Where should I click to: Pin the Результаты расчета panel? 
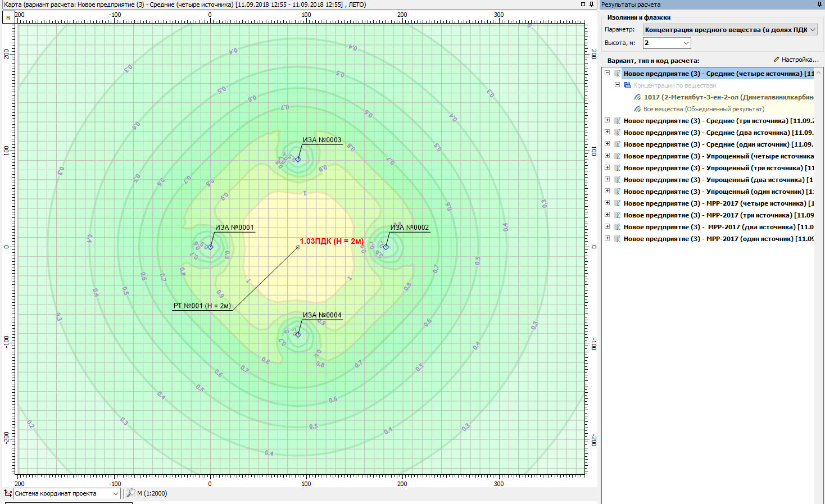pyautogui.click(x=819, y=4)
